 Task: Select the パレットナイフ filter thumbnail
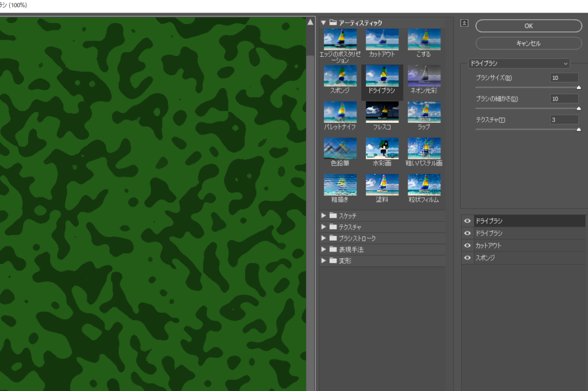[x=340, y=112]
